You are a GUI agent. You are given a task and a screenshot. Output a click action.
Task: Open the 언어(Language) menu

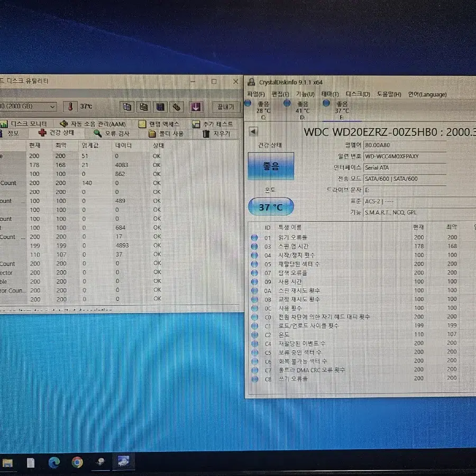tap(427, 95)
